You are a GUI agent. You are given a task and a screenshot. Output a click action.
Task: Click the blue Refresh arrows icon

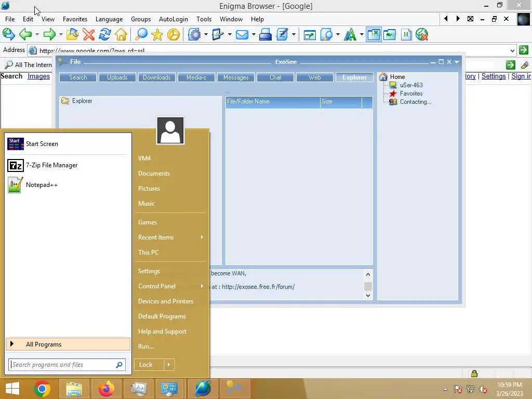coord(105,34)
